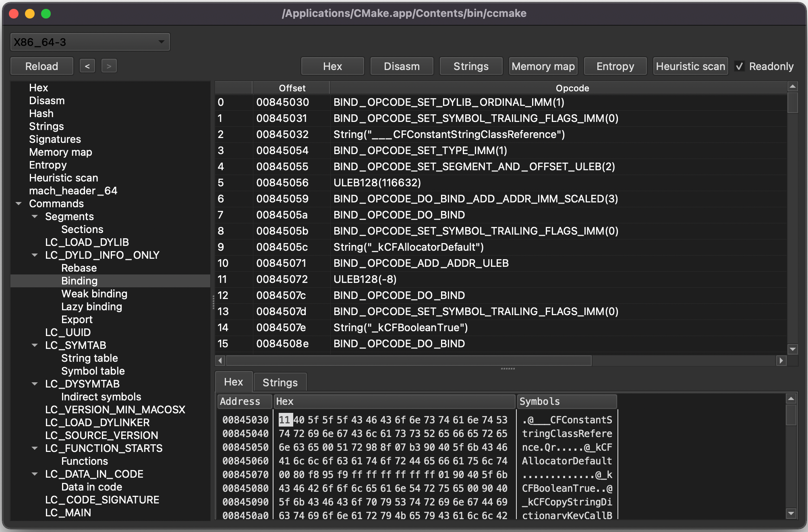This screenshot has height=532, width=808.
Task: Click the opcode table scroll-up arrow
Action: click(792, 87)
